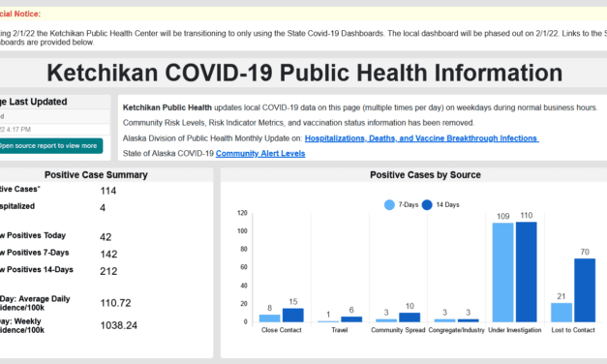
Task: Open Hospitalizations, Deaths, and Vaccine Breakthrough Infections link
Action: pos(421,138)
